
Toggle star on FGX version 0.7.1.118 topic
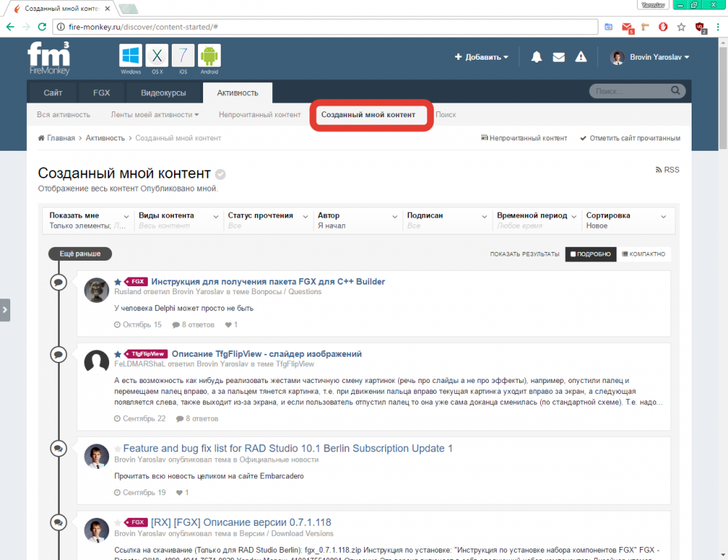coord(118,522)
